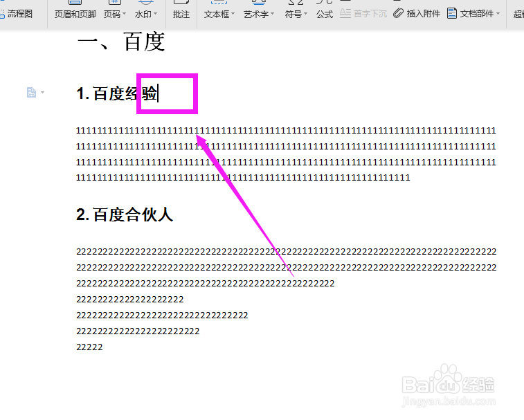The height and width of the screenshot is (420, 524).
Task: Click the 水印 watermark button
Action: [x=143, y=14]
